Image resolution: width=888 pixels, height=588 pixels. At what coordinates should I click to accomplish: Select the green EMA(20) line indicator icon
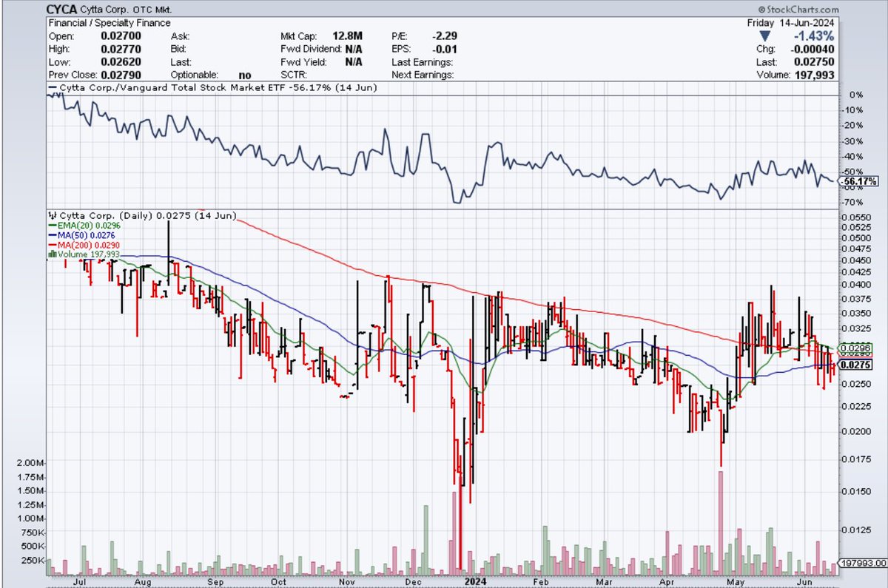point(52,226)
